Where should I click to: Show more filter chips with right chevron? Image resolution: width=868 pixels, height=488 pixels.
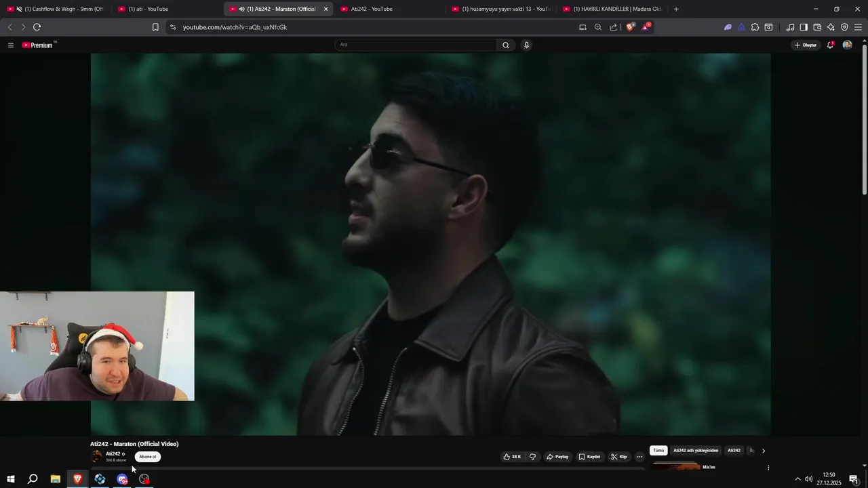click(x=764, y=451)
